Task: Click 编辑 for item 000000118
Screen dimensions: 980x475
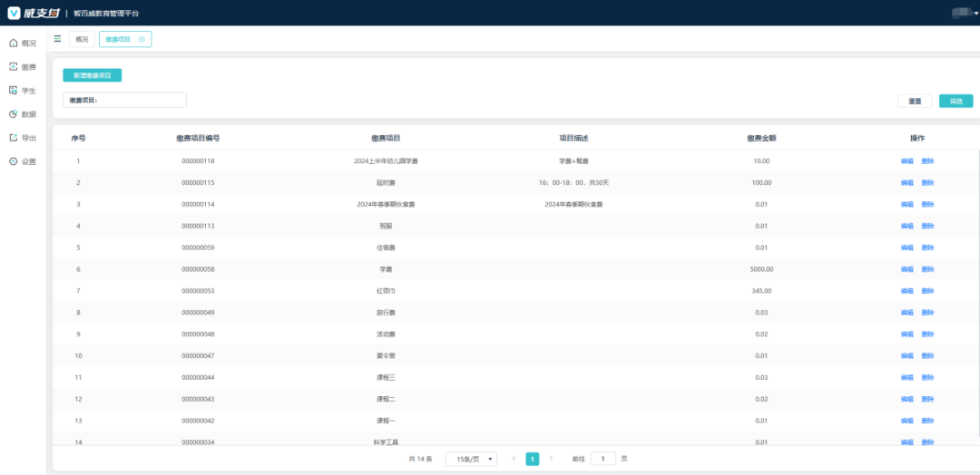Action: [906, 161]
